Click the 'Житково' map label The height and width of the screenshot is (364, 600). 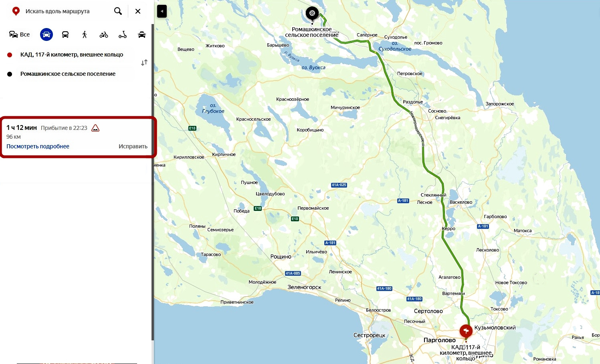tap(215, 46)
